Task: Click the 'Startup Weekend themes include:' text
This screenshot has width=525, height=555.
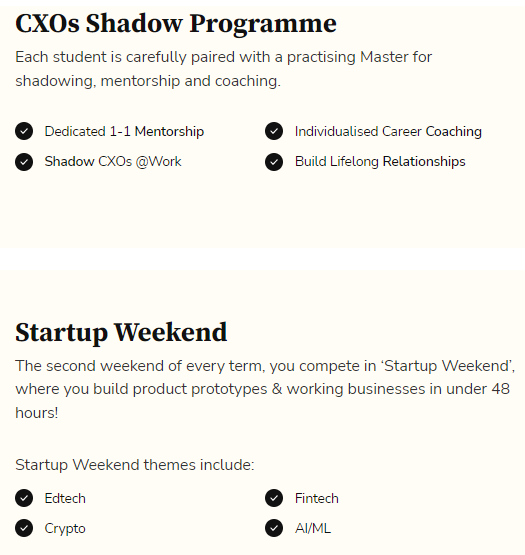Action: click(135, 465)
